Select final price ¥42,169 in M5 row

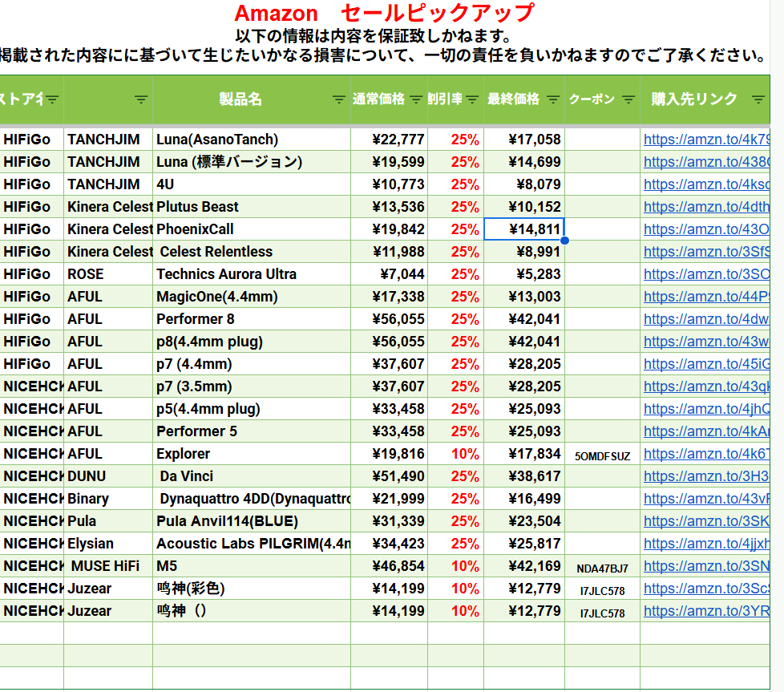coord(524,566)
